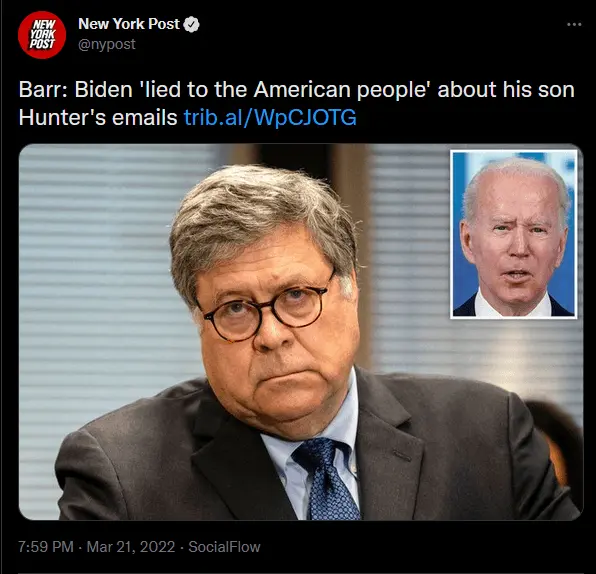
Task: Open the main tweet photo
Action: pyautogui.click(x=301, y=332)
